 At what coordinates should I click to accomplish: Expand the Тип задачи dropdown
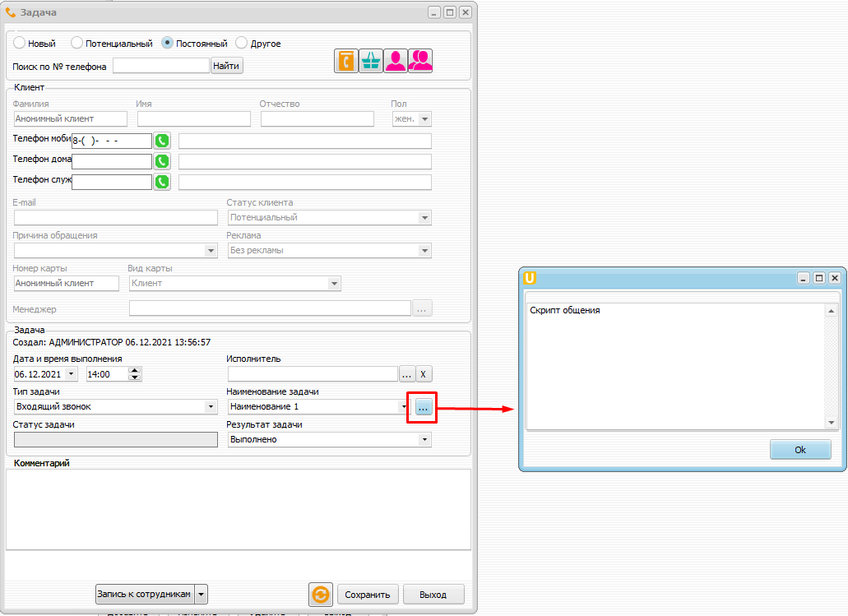pos(210,406)
